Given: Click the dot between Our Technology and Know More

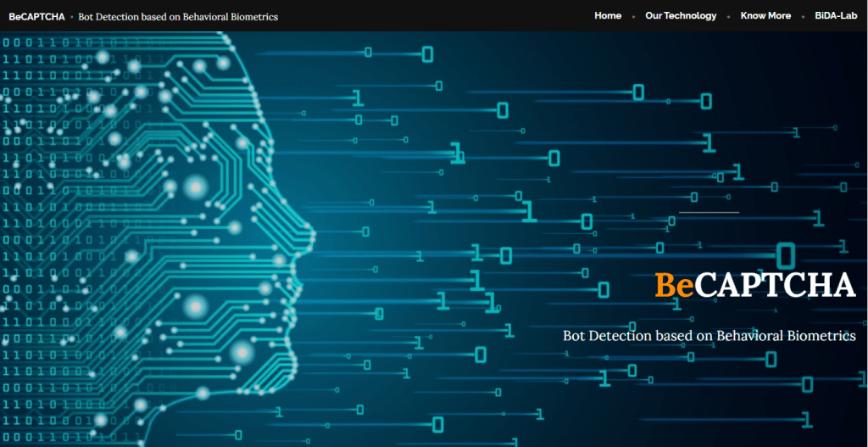Looking at the screenshot, I should click(x=728, y=16).
